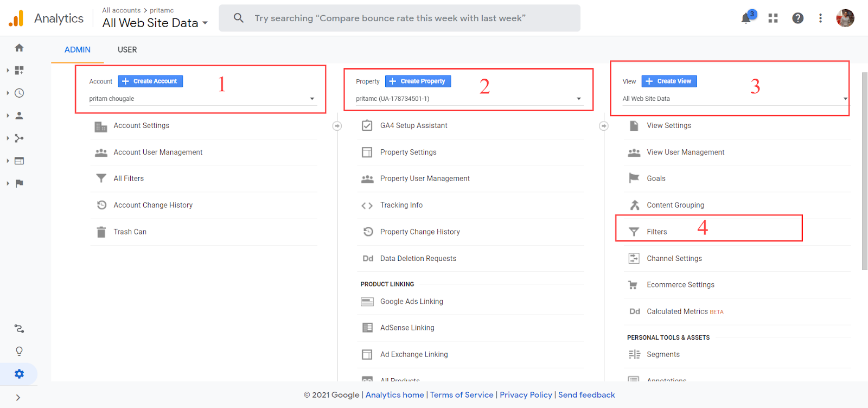Click the Tracking Info code brackets icon

point(367,206)
